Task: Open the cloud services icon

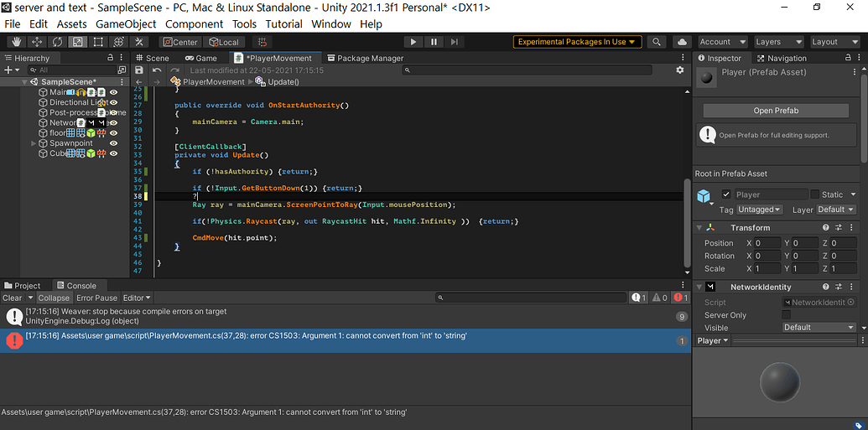Action: point(682,42)
